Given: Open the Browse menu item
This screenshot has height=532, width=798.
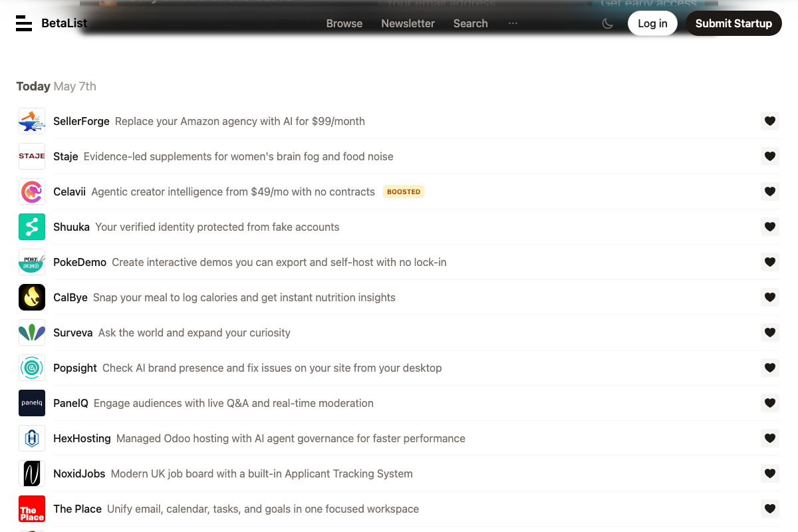Looking at the screenshot, I should [x=344, y=23].
